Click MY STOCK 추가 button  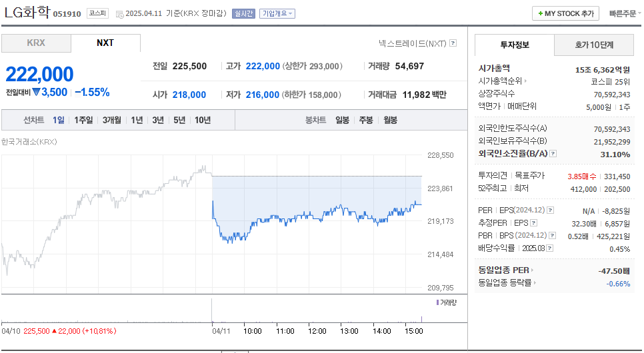tap(565, 13)
